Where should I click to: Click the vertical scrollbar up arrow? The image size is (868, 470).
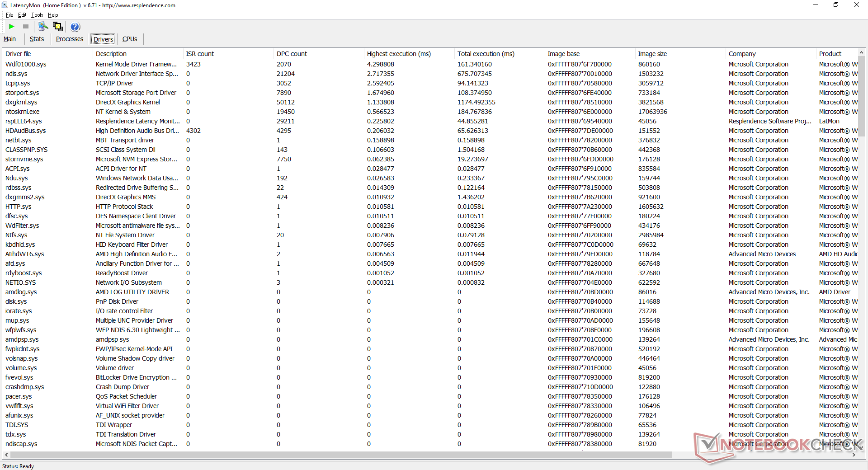pos(862,53)
